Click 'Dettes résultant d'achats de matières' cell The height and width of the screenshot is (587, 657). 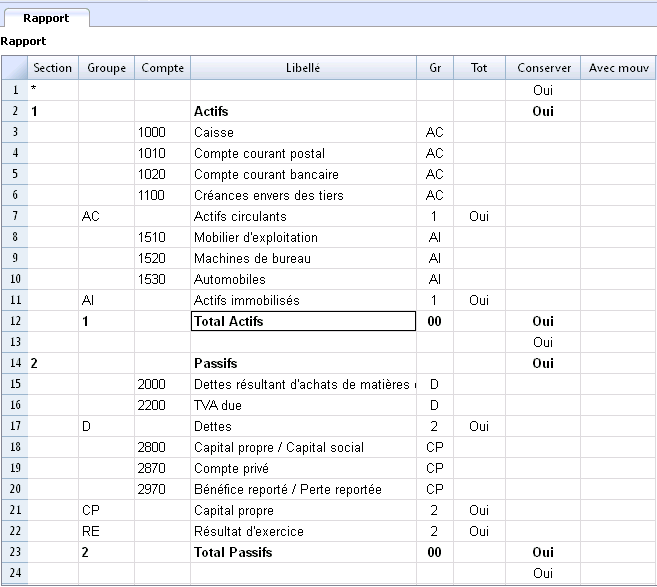click(x=303, y=384)
